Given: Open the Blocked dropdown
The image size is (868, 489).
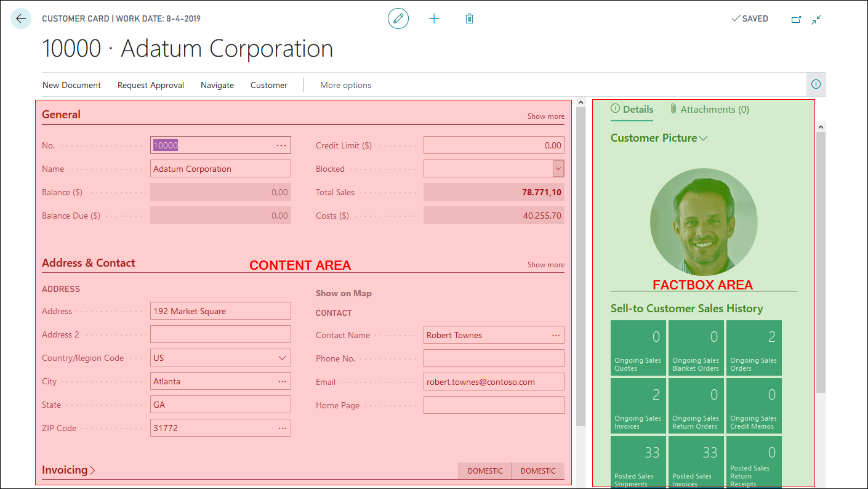Looking at the screenshot, I should 558,169.
